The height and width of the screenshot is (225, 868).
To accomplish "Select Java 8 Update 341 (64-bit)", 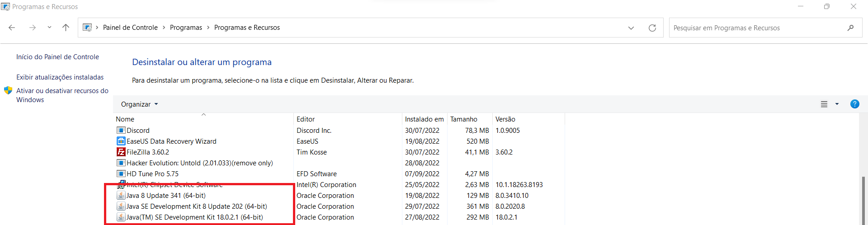I will click(166, 196).
